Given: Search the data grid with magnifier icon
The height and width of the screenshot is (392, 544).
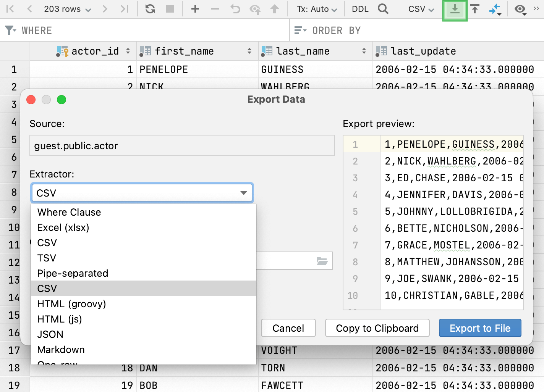Looking at the screenshot, I should tap(383, 9).
